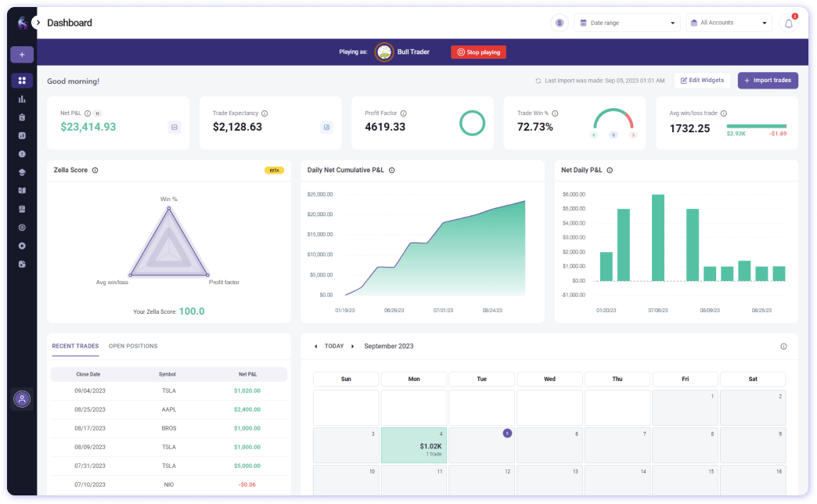Screen dimensions: 817x504
Task: Click the dashboard grid icon in sidebar
Action: pyautogui.click(x=22, y=81)
